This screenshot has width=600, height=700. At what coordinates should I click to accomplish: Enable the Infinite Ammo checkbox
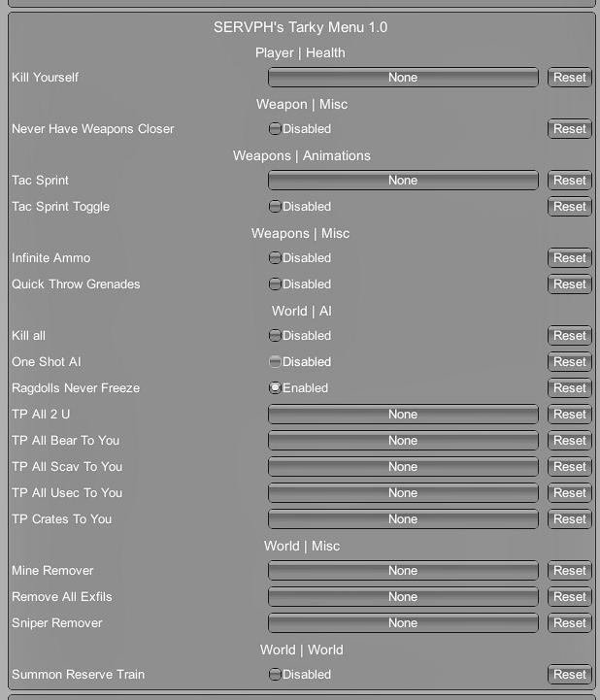coord(276,258)
